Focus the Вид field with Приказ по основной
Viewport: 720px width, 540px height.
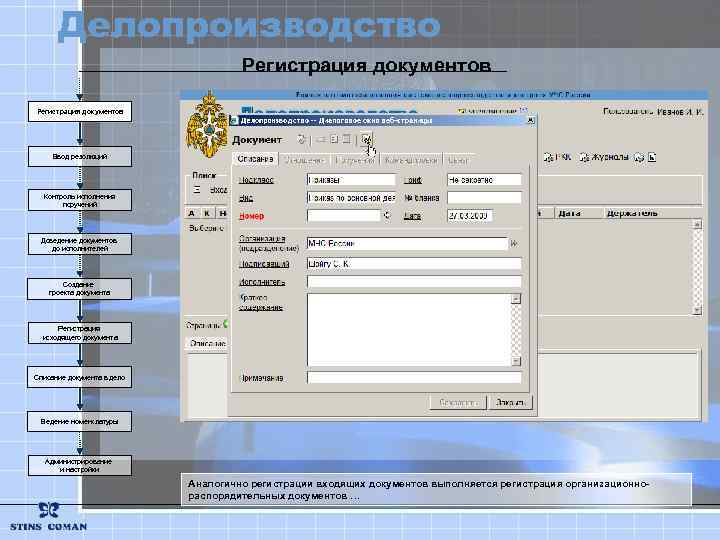351,198
